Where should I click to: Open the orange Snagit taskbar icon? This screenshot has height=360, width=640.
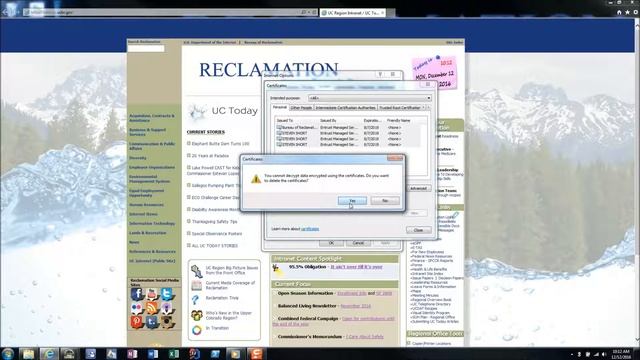pyautogui.click(x=256, y=354)
